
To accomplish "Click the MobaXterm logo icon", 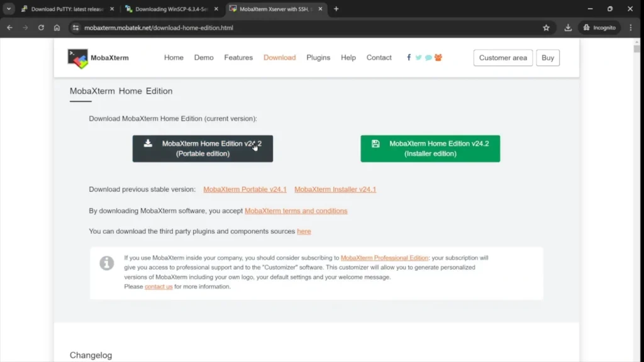I will point(78,58).
